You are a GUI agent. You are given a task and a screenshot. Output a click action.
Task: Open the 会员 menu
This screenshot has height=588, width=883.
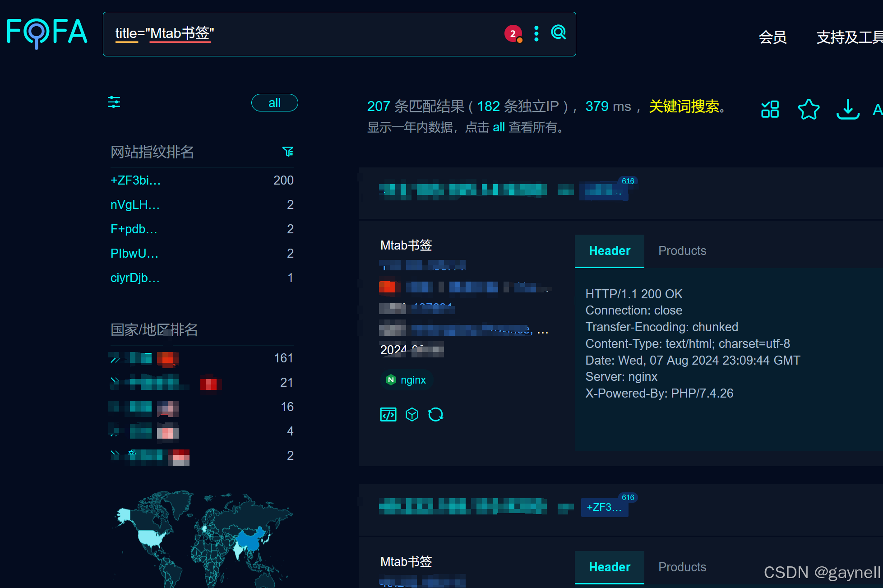point(772,37)
